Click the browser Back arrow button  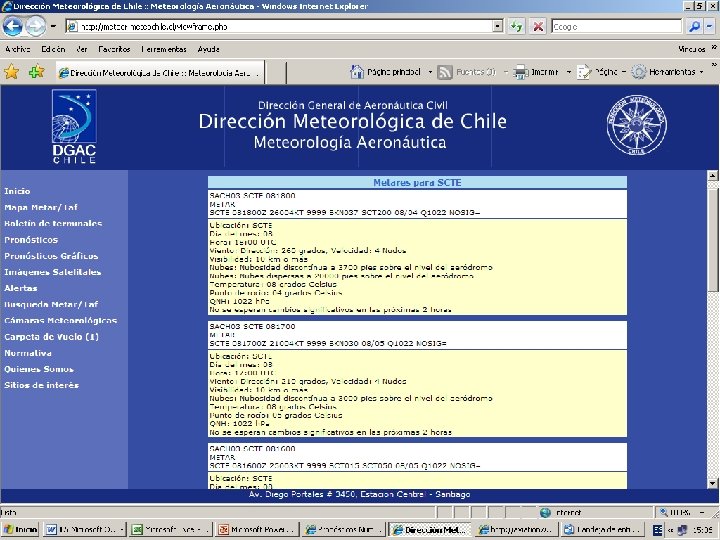[x=12, y=27]
